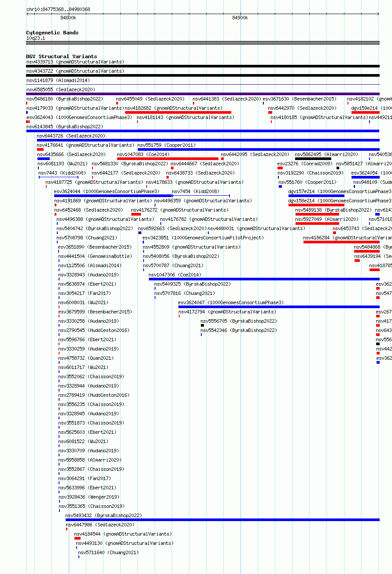Open nsv5486180 (ByrskaBishop2022) variant

65,99
